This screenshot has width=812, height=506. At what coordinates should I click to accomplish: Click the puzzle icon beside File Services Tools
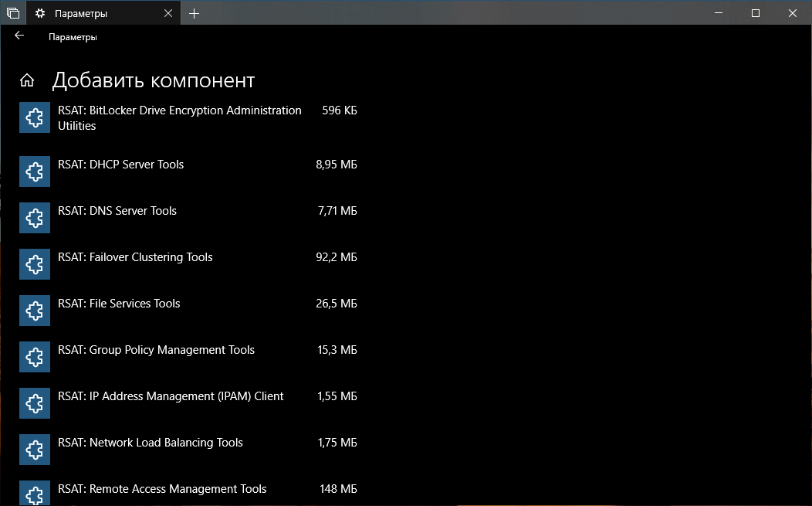(35, 311)
